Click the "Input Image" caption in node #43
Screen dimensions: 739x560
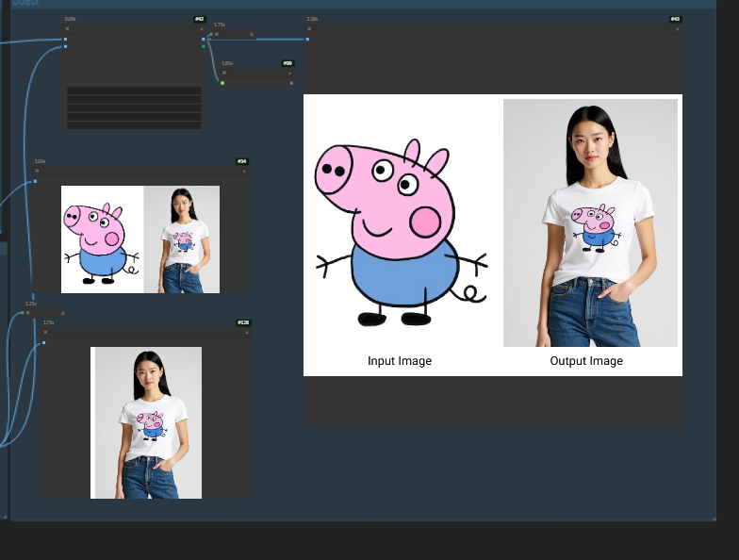[400, 361]
